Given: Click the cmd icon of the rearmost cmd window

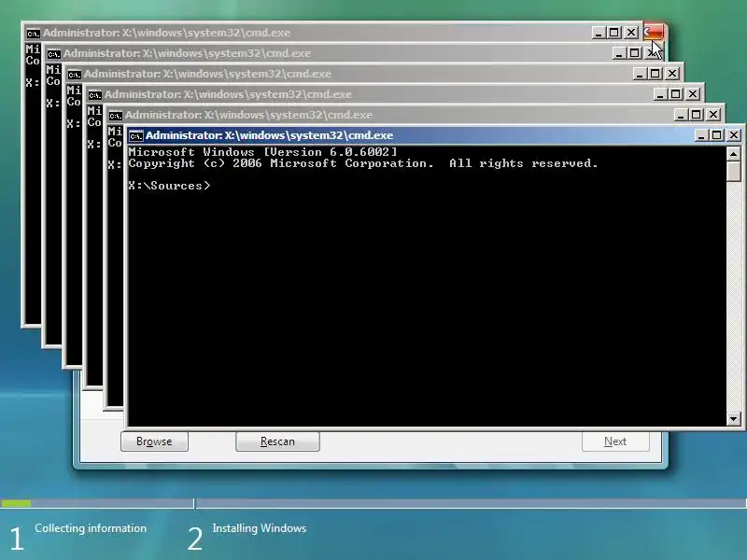Looking at the screenshot, I should (x=34, y=34).
